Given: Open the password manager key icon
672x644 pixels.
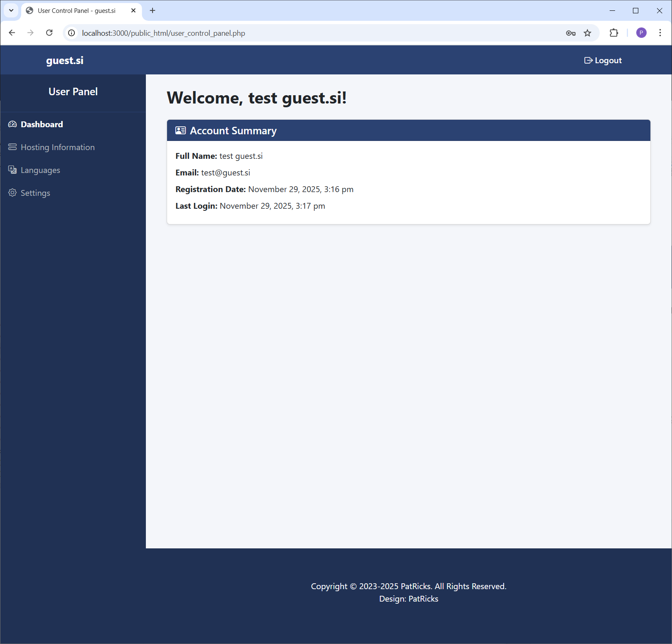Looking at the screenshot, I should tap(571, 33).
